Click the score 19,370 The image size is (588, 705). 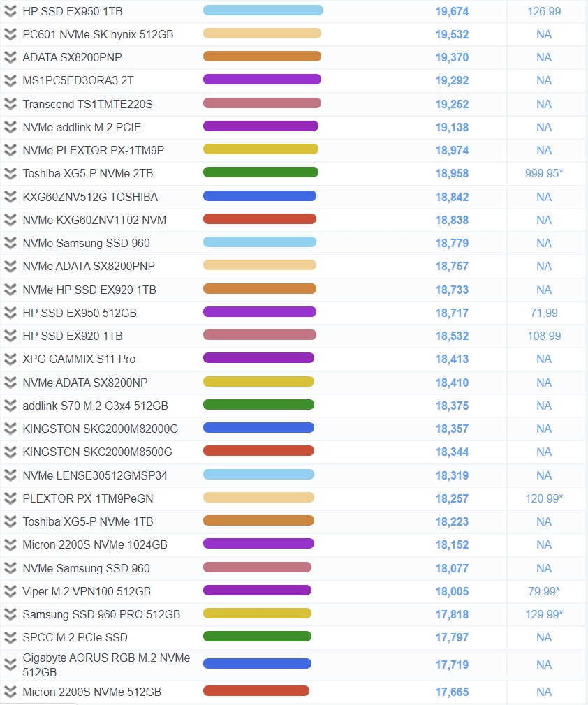coord(452,57)
